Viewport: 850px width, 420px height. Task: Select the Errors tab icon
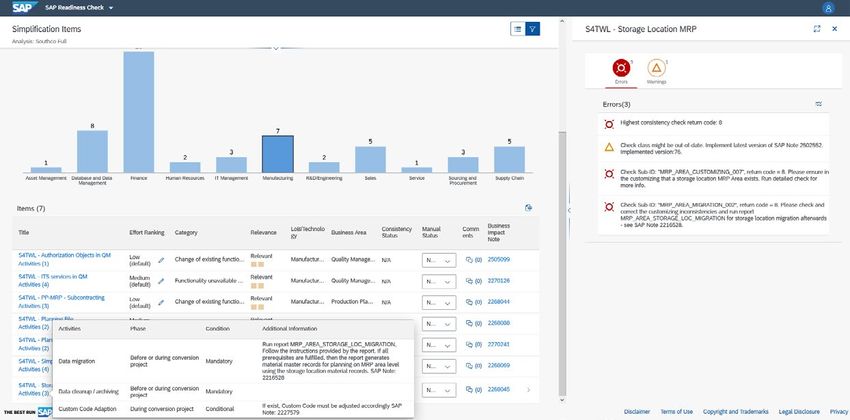pos(621,68)
